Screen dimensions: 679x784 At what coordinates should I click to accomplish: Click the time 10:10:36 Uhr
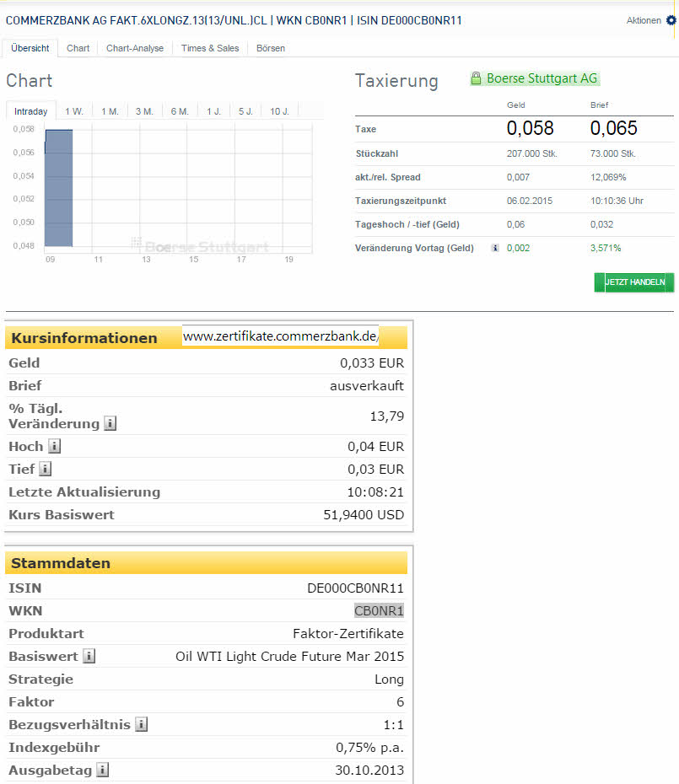(617, 201)
